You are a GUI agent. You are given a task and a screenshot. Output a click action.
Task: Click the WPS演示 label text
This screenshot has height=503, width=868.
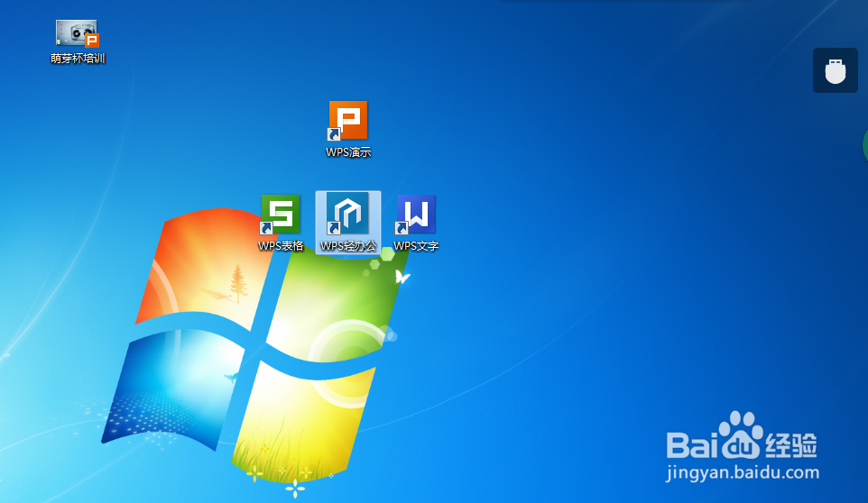(x=348, y=152)
